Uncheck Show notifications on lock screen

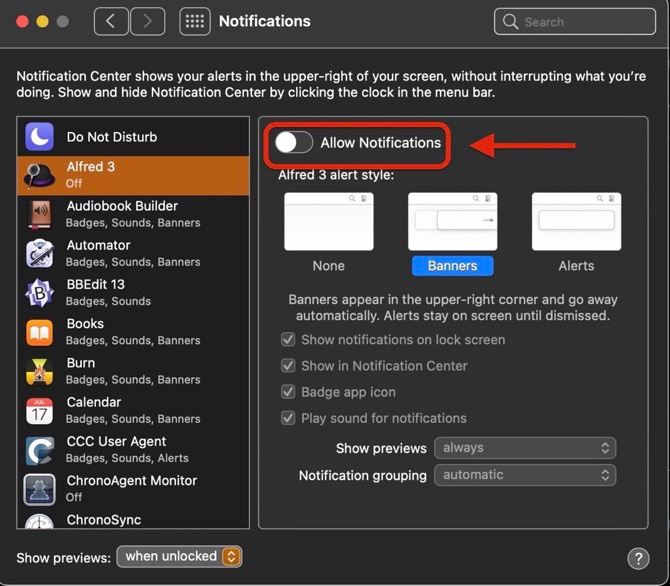(x=288, y=340)
